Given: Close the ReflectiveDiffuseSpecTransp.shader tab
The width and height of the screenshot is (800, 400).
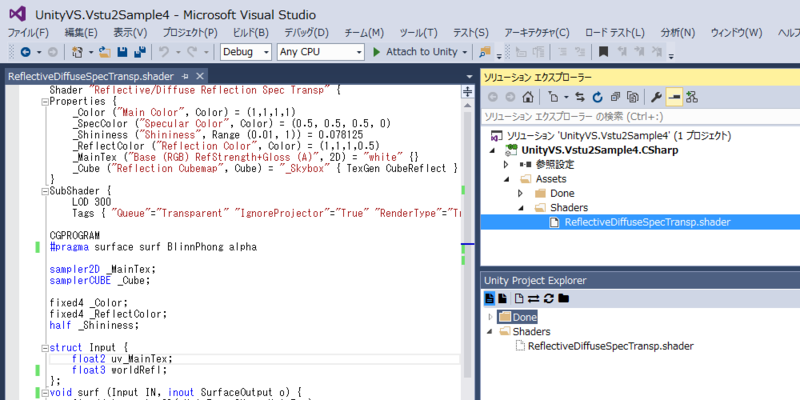Looking at the screenshot, I should (200, 77).
